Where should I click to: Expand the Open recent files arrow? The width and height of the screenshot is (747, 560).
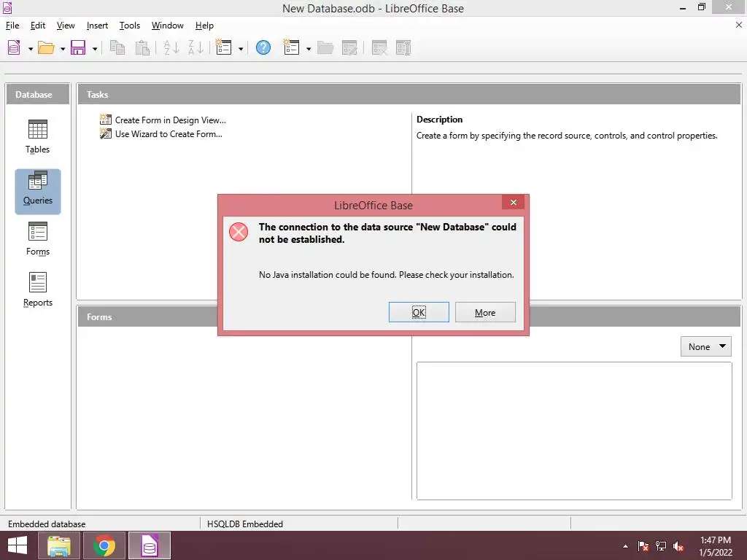point(63,49)
